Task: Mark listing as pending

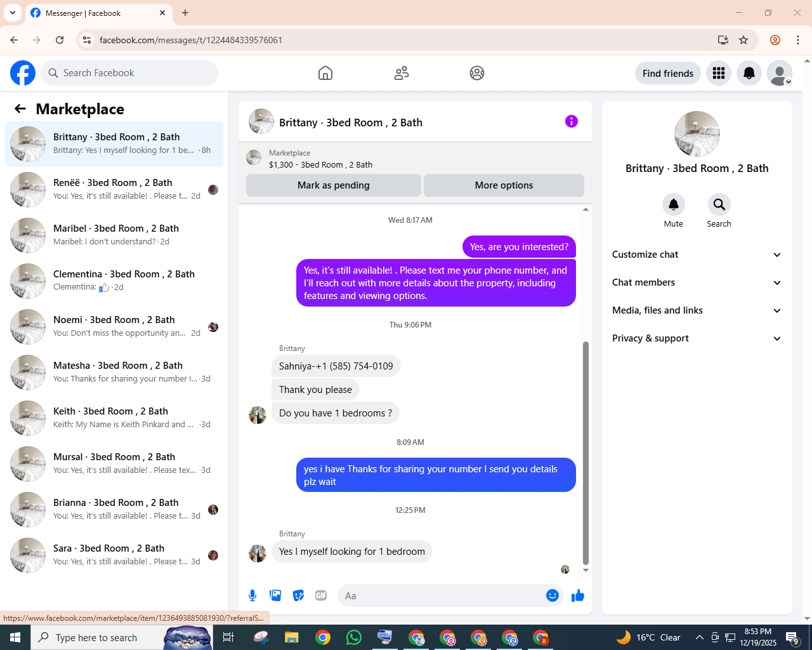Action: [334, 185]
